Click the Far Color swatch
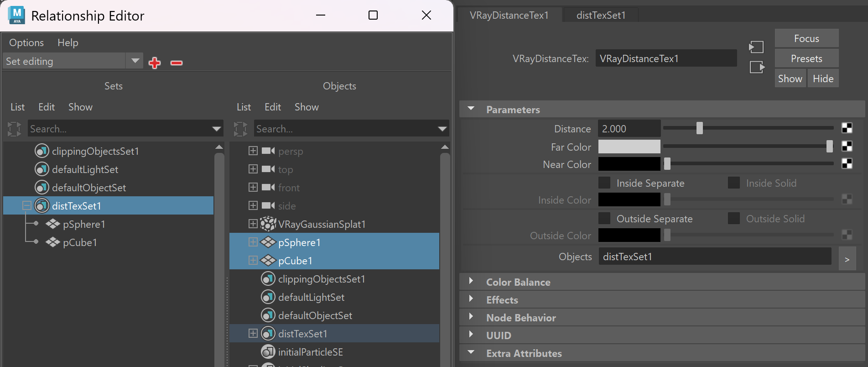This screenshot has height=367, width=868. [629, 147]
